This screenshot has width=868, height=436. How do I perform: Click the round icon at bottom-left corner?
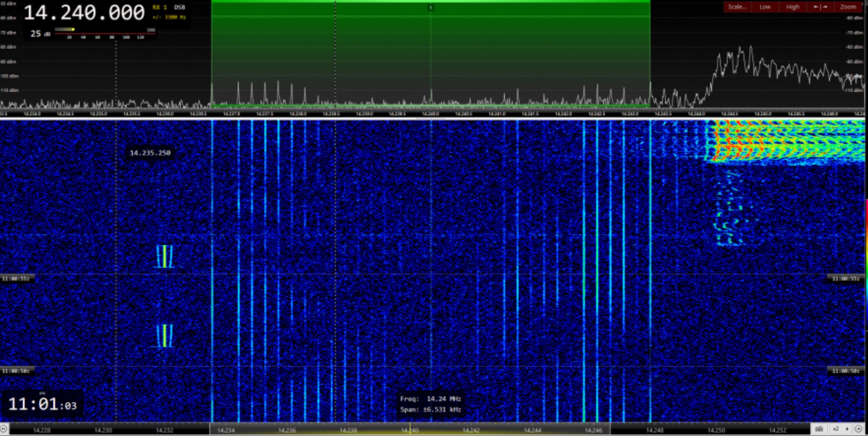click(x=4, y=429)
